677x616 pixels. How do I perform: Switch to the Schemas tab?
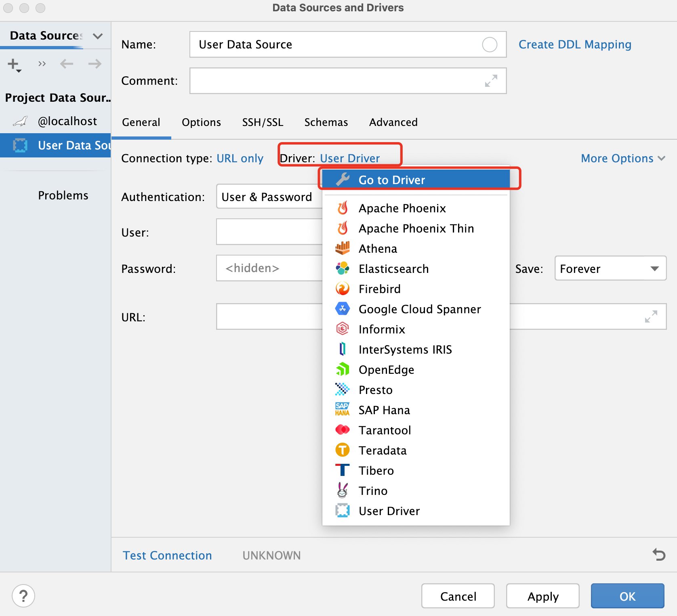pos(326,122)
